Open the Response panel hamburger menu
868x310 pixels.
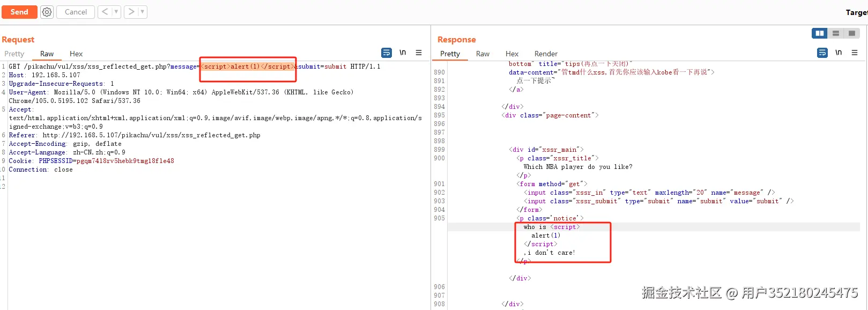(855, 53)
